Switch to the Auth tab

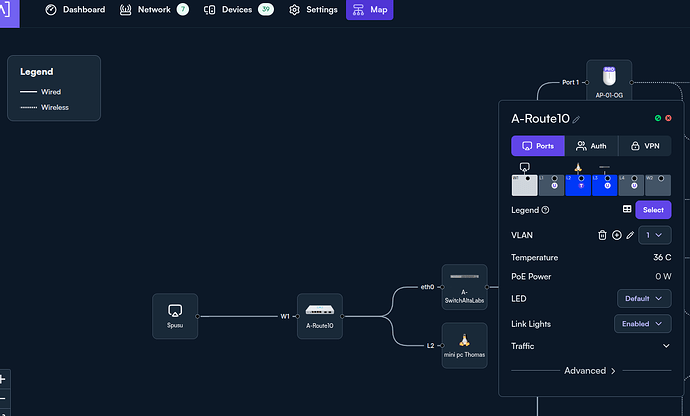pos(591,146)
